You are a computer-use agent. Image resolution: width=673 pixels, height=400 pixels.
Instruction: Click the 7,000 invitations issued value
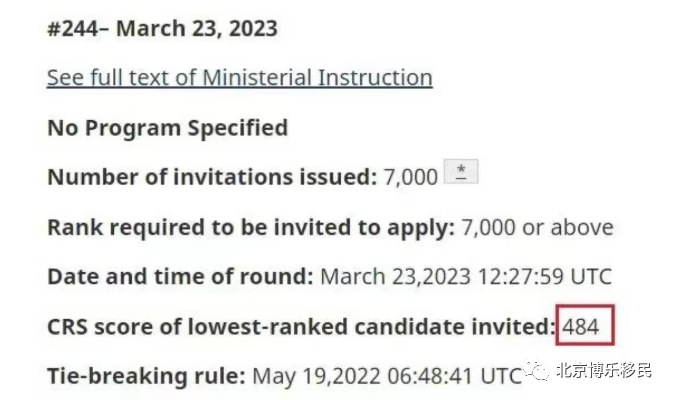click(x=411, y=177)
